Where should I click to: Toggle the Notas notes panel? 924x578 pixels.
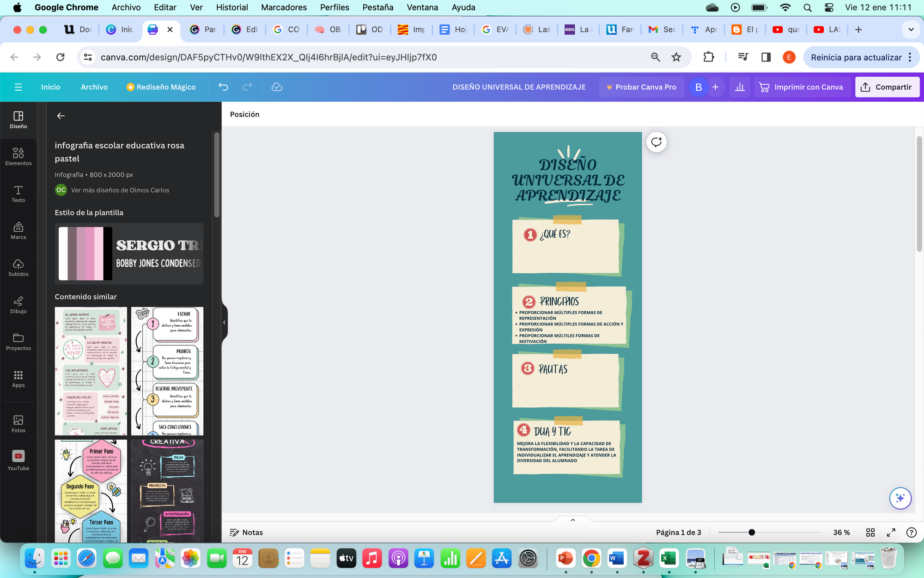point(246,532)
